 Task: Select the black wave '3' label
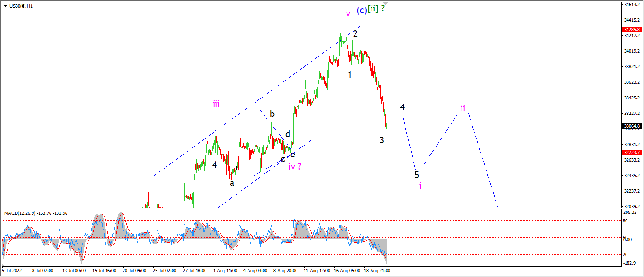[382, 140]
